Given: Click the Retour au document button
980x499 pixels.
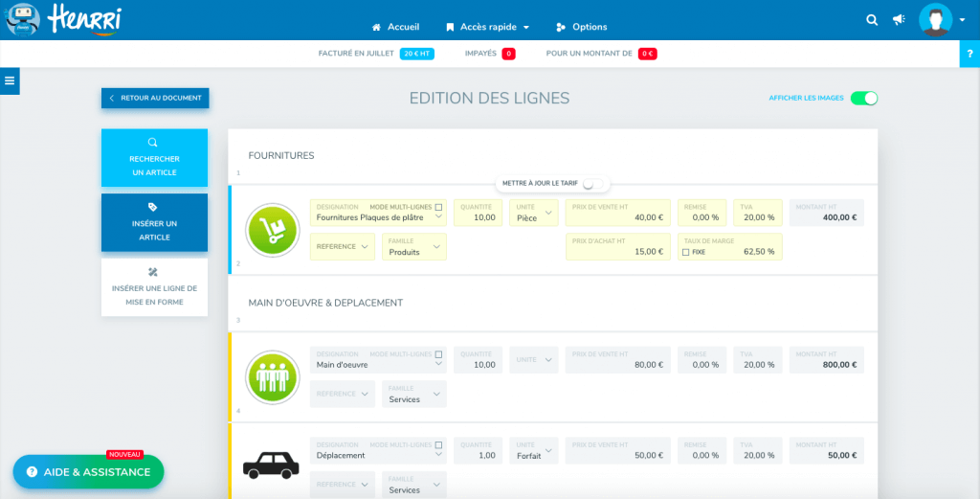Looking at the screenshot, I should click(x=154, y=98).
